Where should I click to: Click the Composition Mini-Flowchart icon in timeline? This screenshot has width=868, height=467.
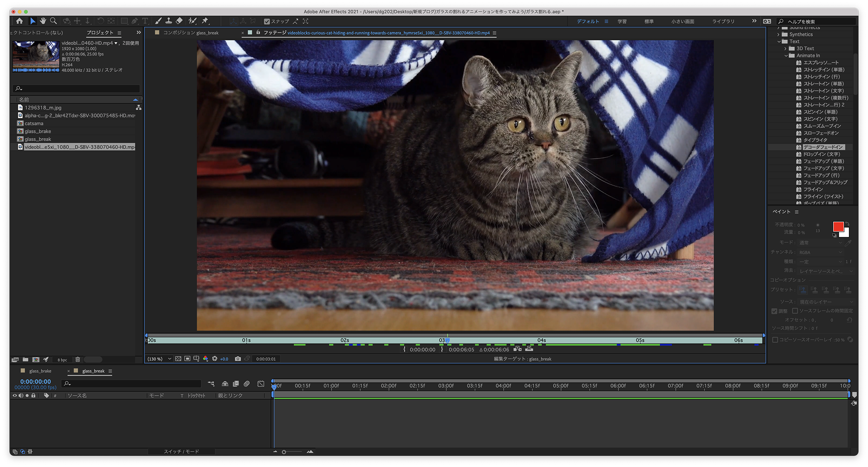pos(211,384)
